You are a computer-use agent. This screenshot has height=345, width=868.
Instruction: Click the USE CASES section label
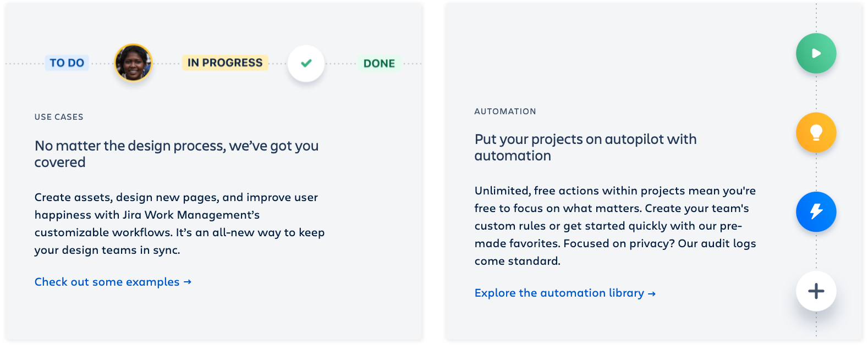click(59, 117)
